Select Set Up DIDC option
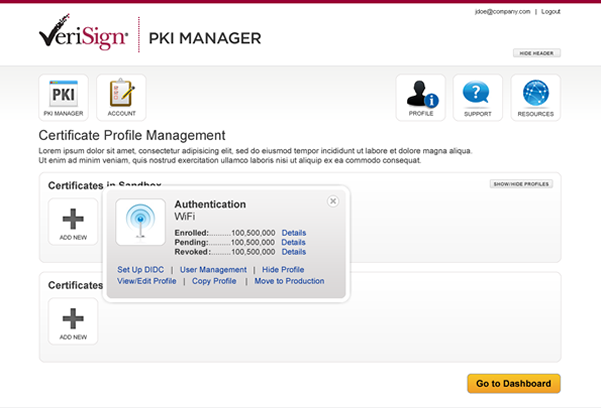Viewport: 601px width, 408px height. click(x=141, y=270)
